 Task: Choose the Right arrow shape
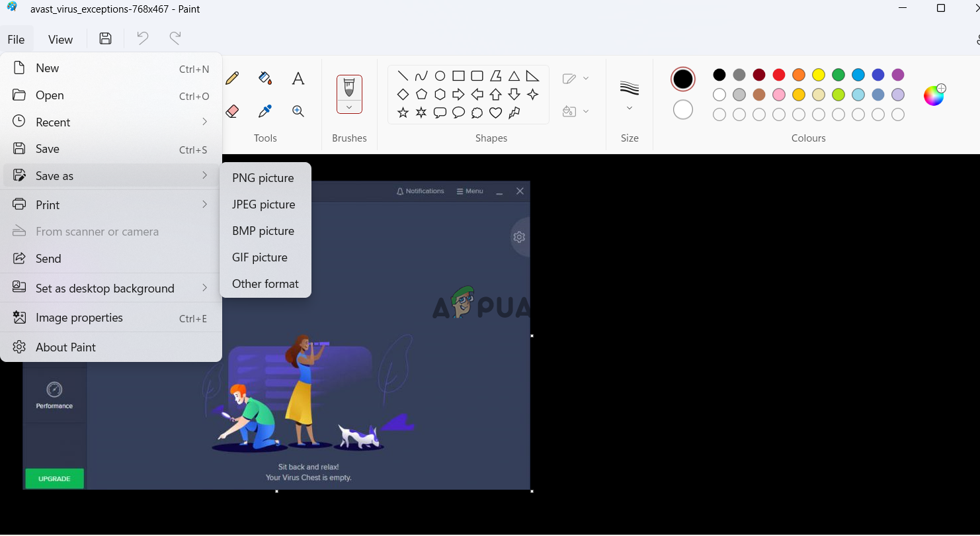pyautogui.click(x=458, y=95)
